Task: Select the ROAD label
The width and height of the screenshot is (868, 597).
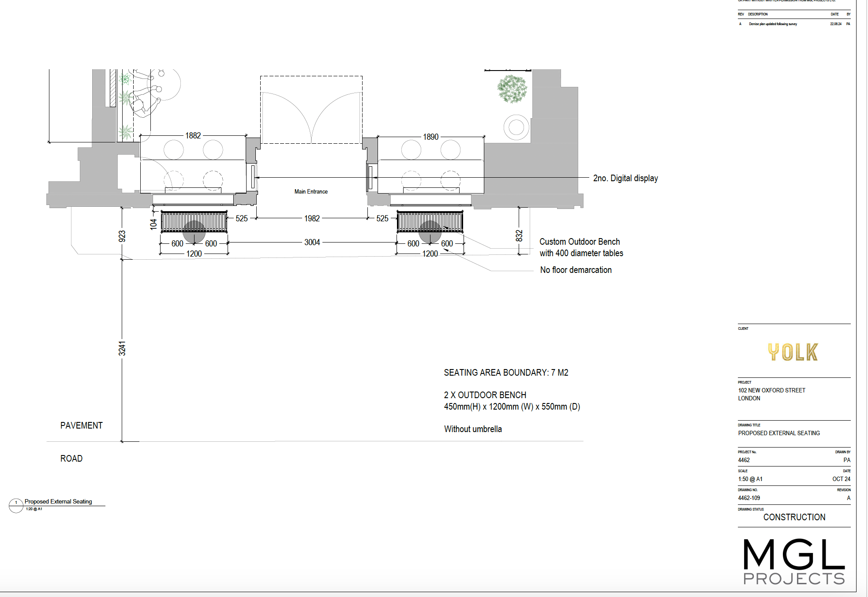Action: click(71, 459)
